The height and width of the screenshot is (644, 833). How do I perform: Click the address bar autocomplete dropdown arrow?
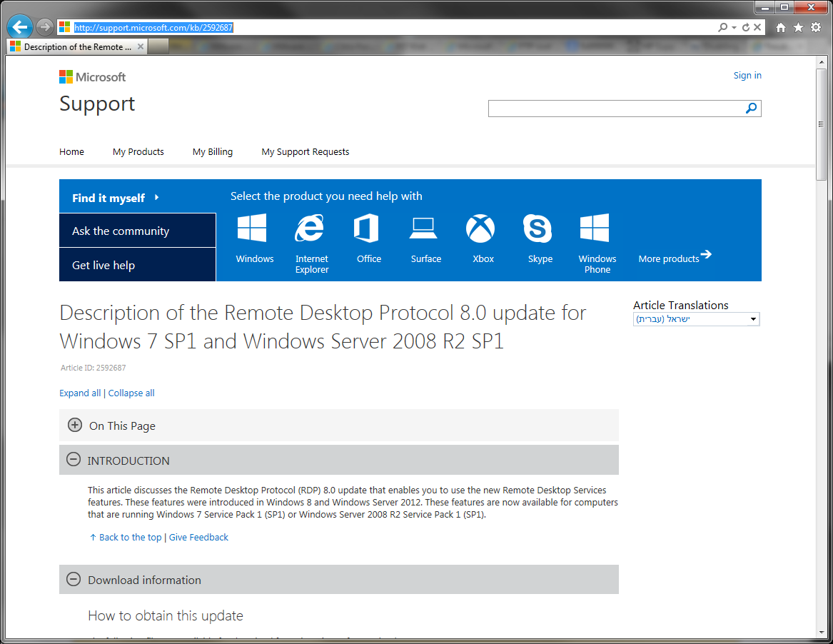point(734,28)
